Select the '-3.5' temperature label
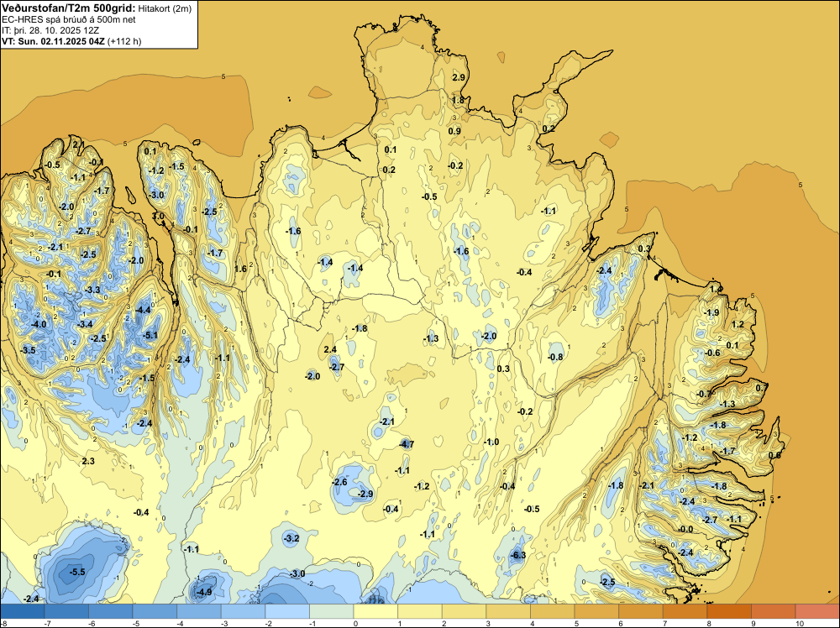The width and height of the screenshot is (840, 628). click(28, 350)
